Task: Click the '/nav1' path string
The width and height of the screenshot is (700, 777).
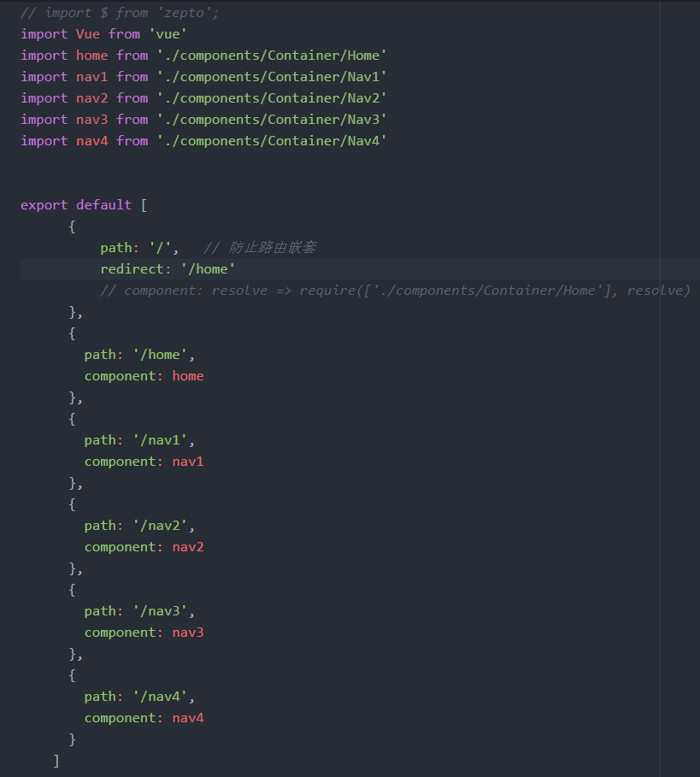Action: (160, 440)
